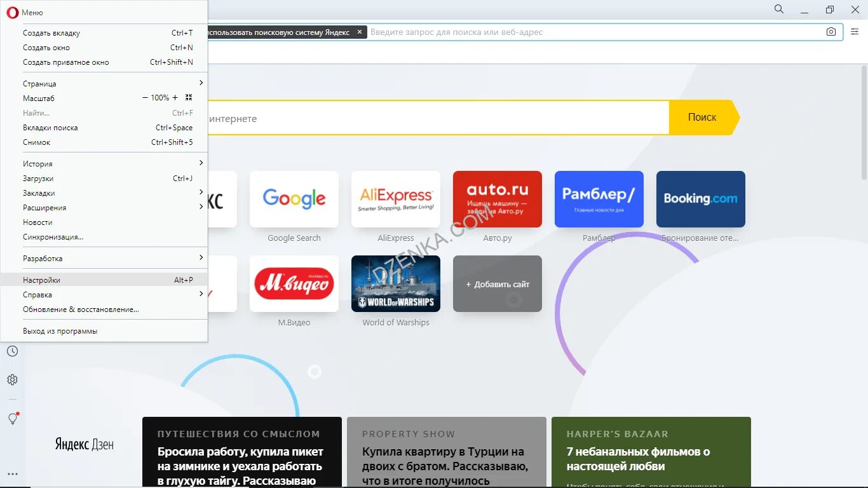Click the Opera logo menu icon
The width and height of the screenshot is (868, 488).
[x=12, y=12]
